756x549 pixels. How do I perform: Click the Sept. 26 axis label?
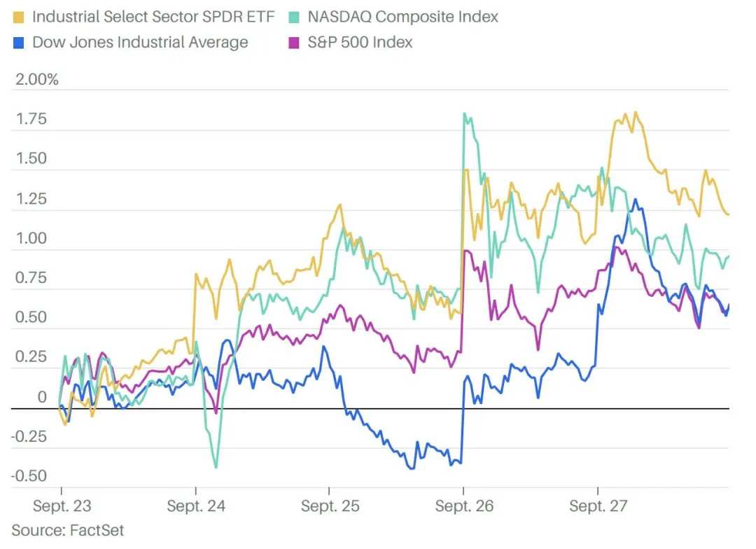(x=464, y=506)
